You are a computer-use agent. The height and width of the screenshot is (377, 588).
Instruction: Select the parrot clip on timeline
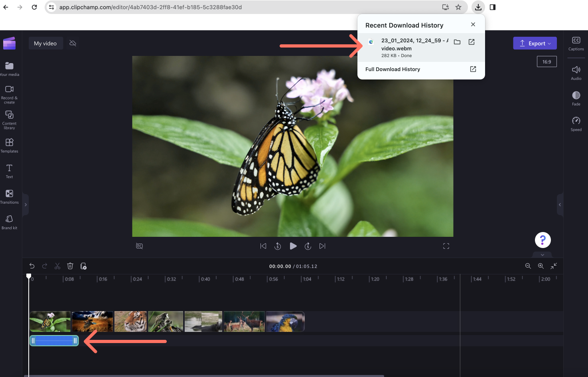pyautogui.click(x=285, y=321)
